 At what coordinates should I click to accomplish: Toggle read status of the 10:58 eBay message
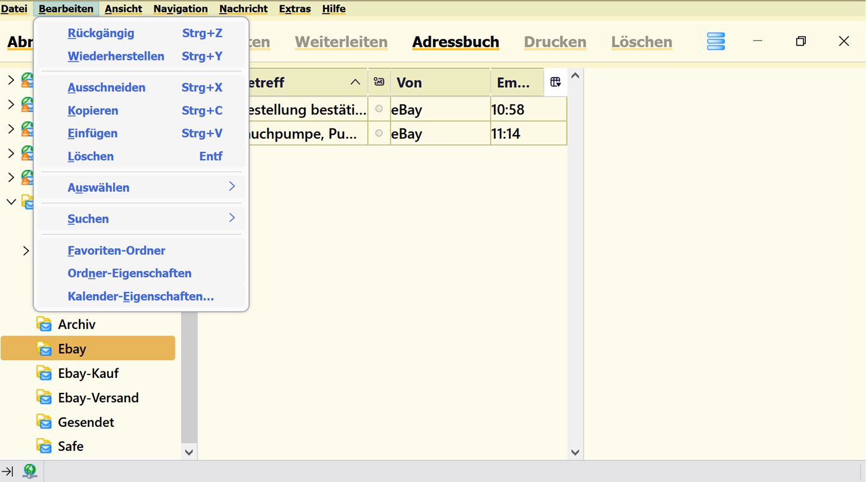[x=379, y=109]
